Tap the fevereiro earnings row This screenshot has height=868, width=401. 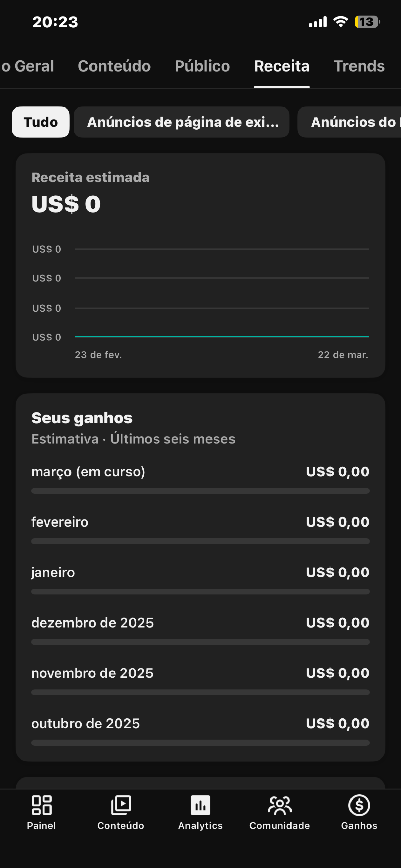pos(200,522)
